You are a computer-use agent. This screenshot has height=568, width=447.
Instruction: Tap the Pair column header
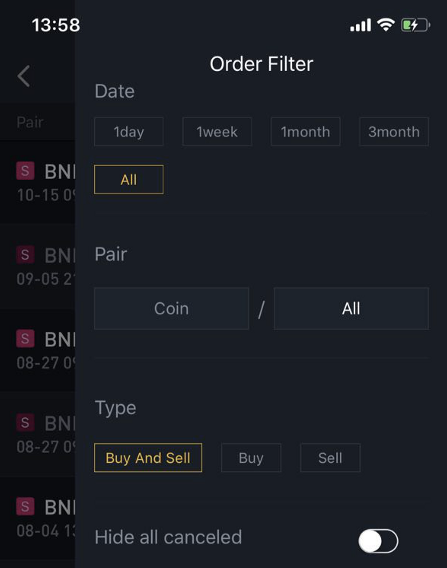(x=30, y=122)
